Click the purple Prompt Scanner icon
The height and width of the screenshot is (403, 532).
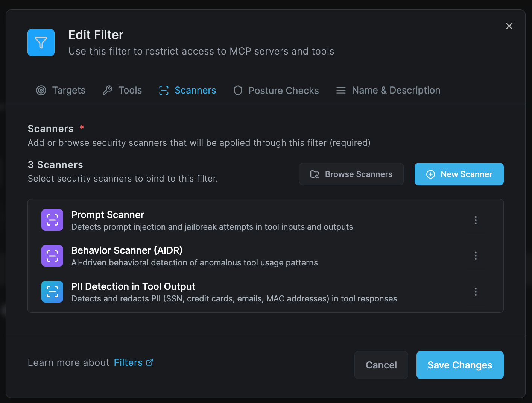click(52, 220)
